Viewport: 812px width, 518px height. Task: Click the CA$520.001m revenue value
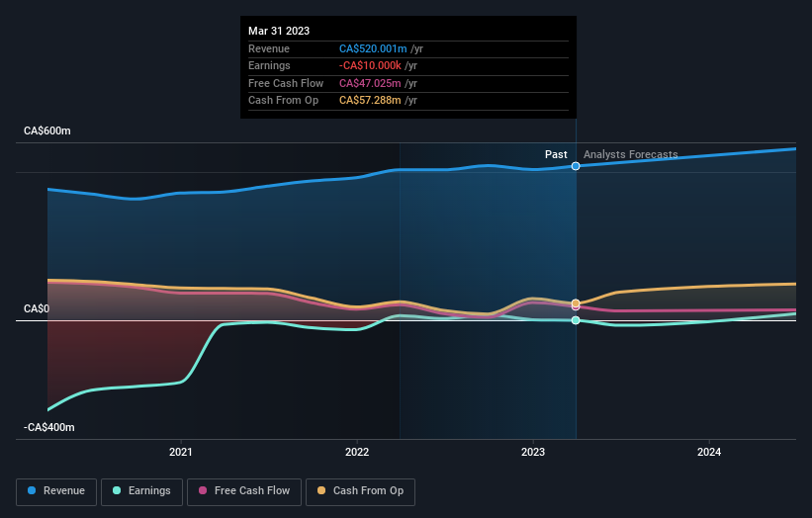click(373, 48)
